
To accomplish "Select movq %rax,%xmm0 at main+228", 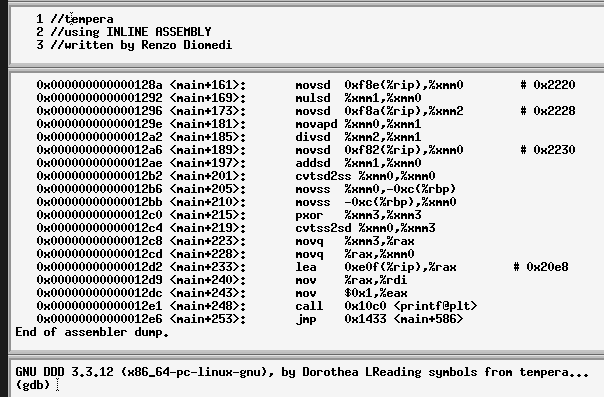I will pos(226,254).
